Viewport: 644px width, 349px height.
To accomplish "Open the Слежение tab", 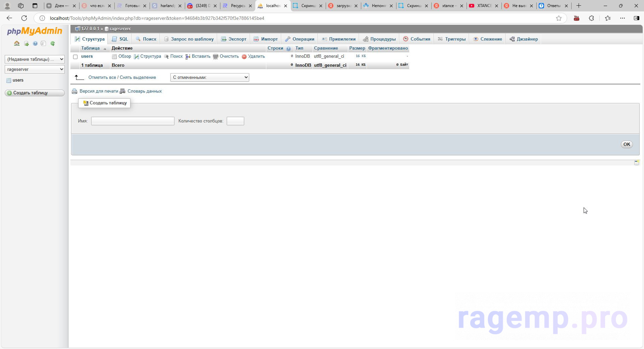I will tap(487, 39).
